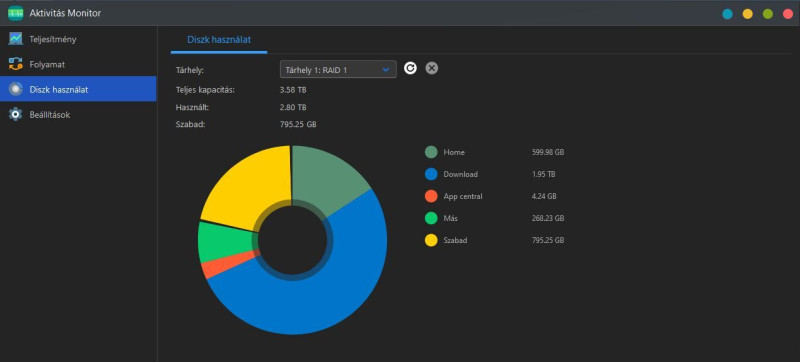Image resolution: width=800 pixels, height=362 pixels.
Task: Click the App central red swatch
Action: (431, 196)
